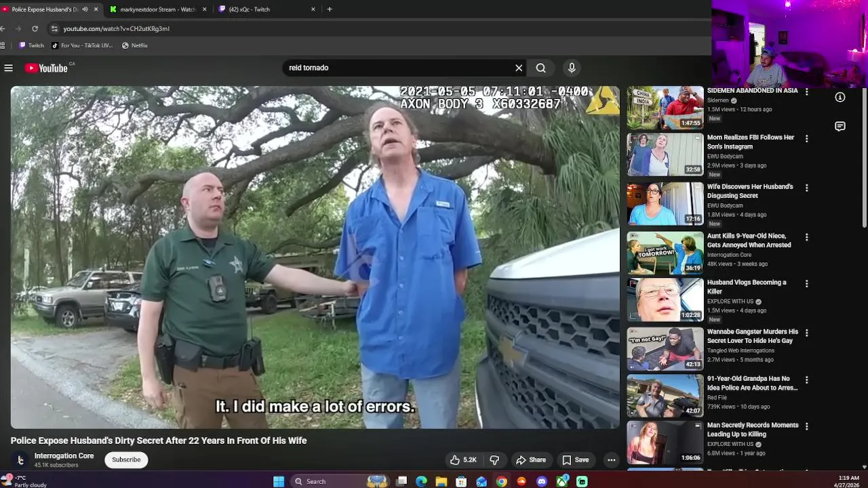The image size is (868, 488).
Task: Close the xQc - Twitch tab
Action: (313, 9)
